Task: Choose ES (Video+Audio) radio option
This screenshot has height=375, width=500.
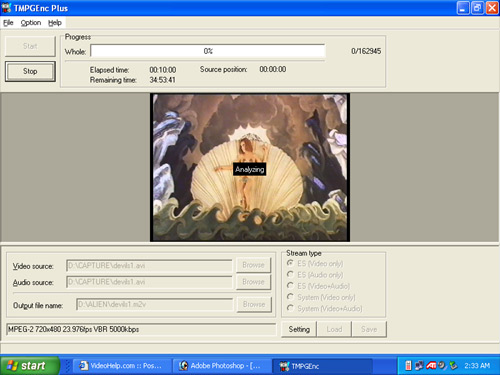Action: [x=290, y=286]
